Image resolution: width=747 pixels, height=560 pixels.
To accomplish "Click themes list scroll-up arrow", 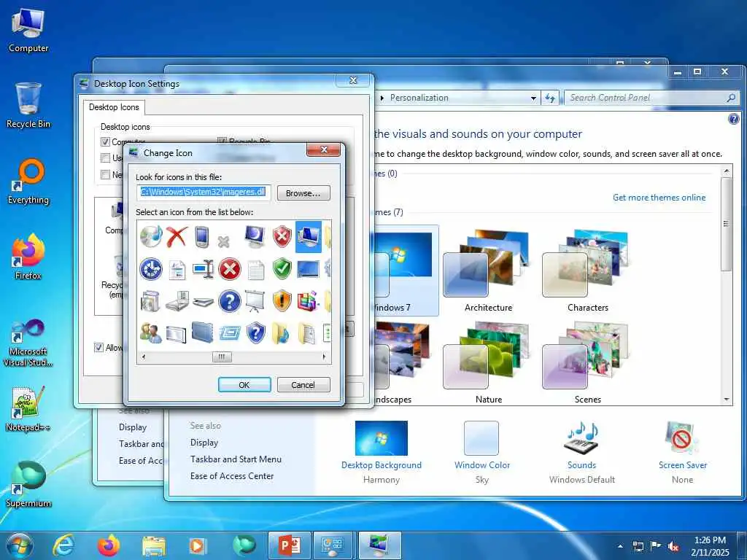I will tap(727, 171).
